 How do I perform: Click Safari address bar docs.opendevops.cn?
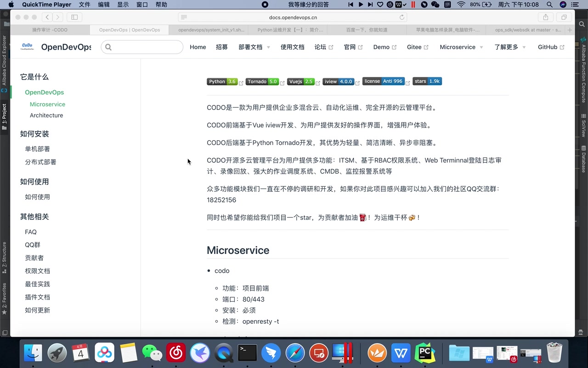(293, 17)
